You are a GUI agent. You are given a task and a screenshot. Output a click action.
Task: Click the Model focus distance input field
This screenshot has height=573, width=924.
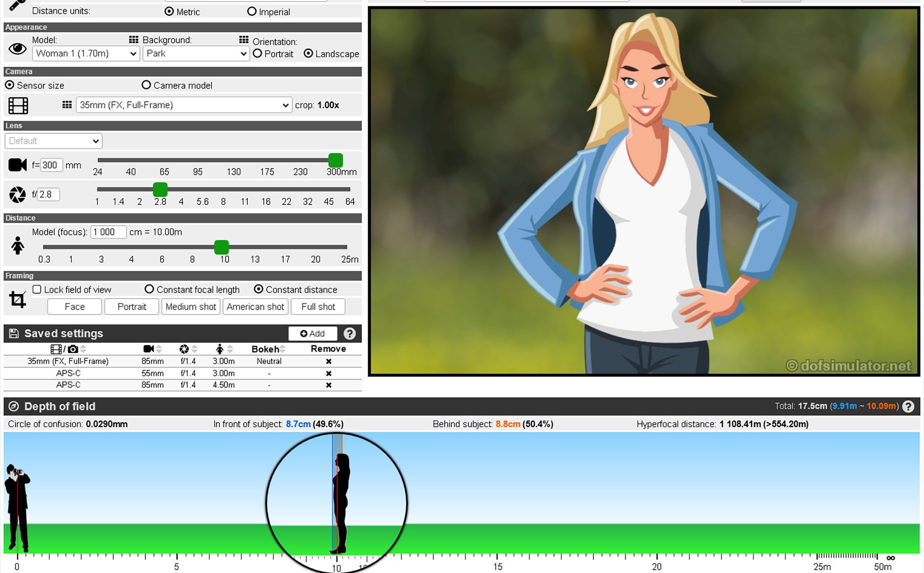(x=108, y=232)
